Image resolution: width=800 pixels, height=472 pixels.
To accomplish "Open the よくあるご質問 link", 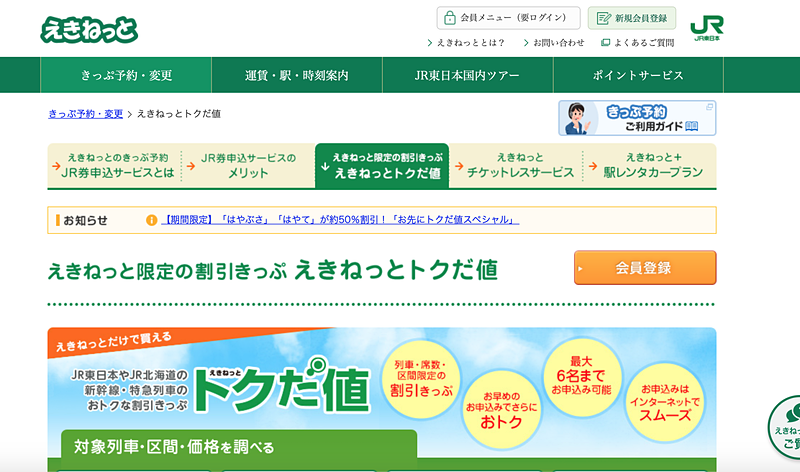I will tap(638, 43).
